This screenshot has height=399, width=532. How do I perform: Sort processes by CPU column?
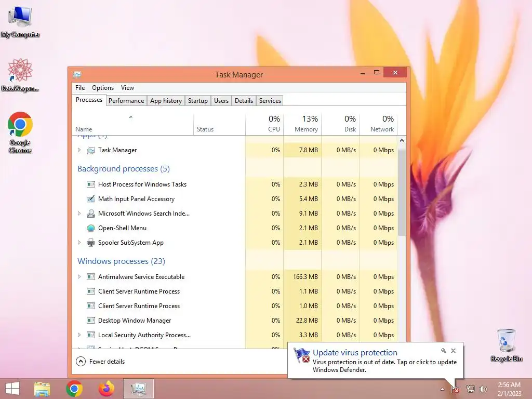click(x=264, y=125)
